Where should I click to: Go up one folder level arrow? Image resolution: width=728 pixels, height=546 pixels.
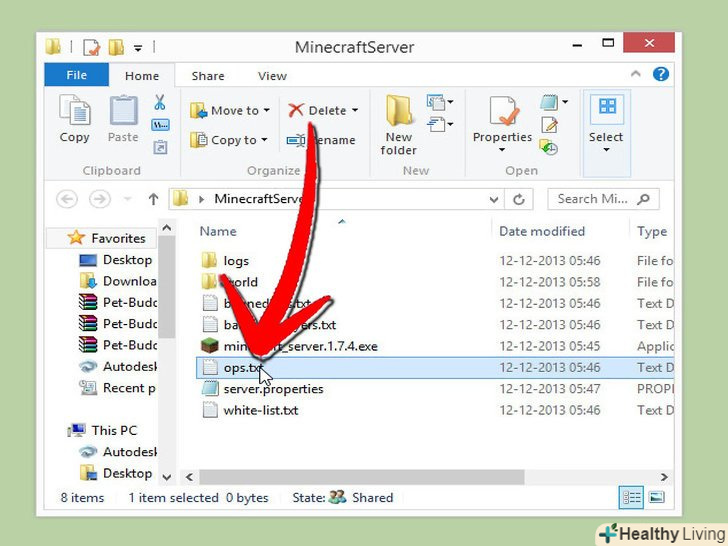click(x=153, y=199)
